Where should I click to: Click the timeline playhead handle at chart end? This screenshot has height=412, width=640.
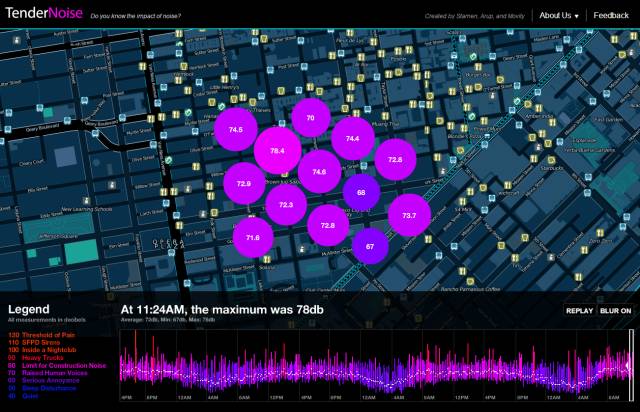coord(631,365)
